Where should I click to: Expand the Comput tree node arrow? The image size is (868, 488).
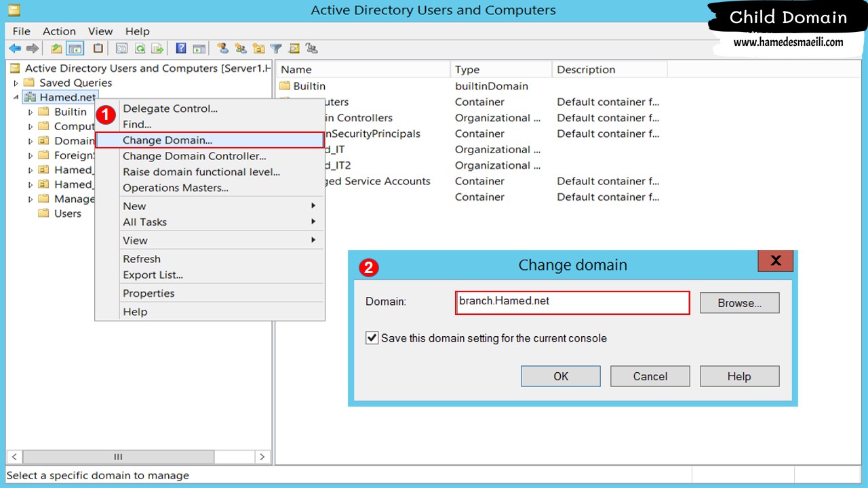31,127
